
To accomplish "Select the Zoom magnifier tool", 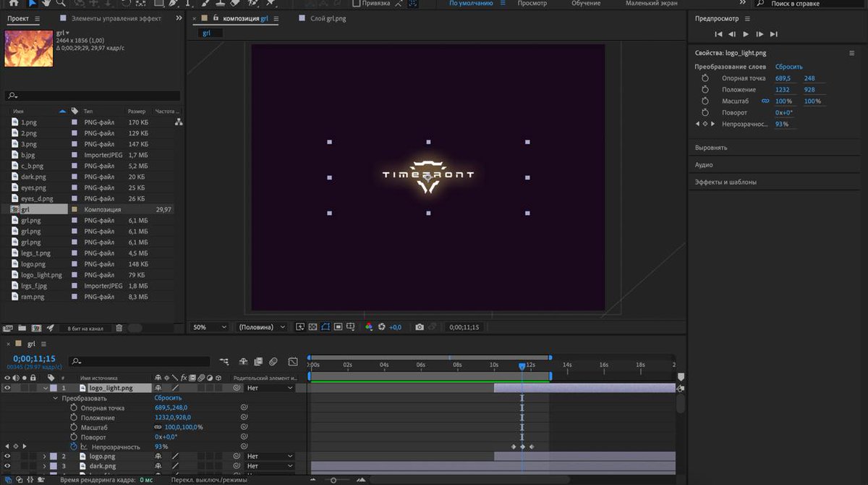I will coord(61,3).
